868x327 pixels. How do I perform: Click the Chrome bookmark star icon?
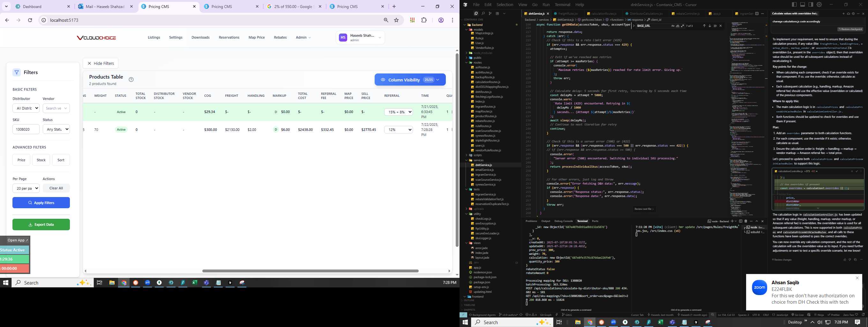(396, 20)
